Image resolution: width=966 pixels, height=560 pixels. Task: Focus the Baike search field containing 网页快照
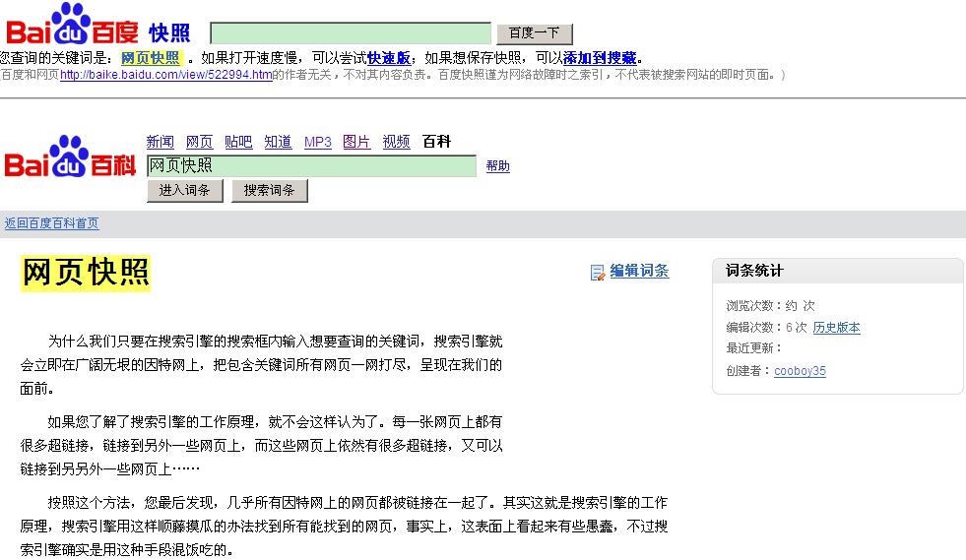point(310,165)
